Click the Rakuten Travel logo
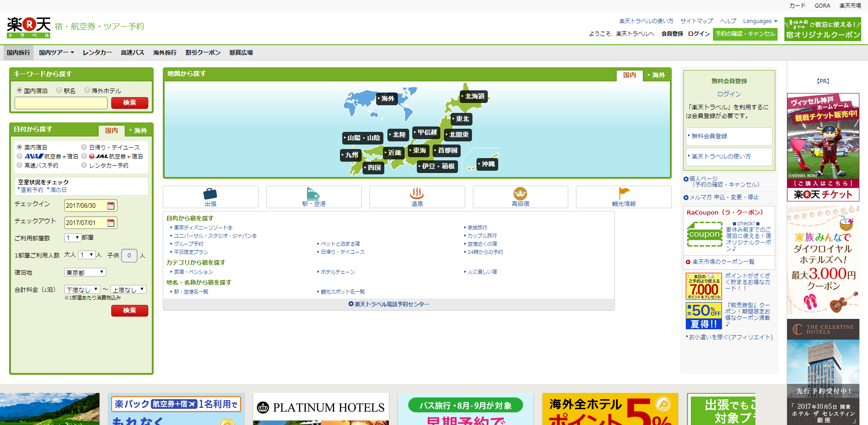Viewport: 868px width, 425px height. [28, 26]
